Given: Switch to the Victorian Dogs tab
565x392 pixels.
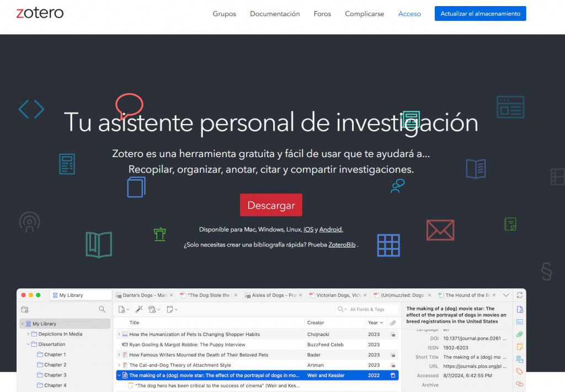Looking at the screenshot, I should pos(338,295).
